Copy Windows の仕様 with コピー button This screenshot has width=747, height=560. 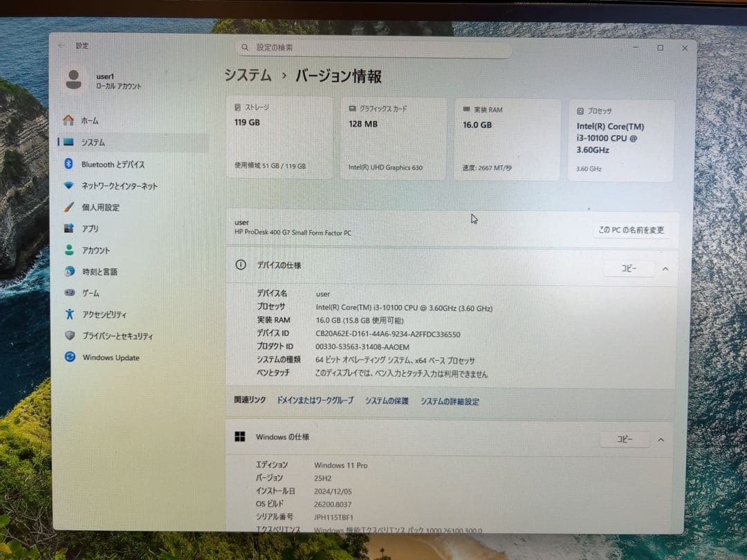(x=625, y=439)
